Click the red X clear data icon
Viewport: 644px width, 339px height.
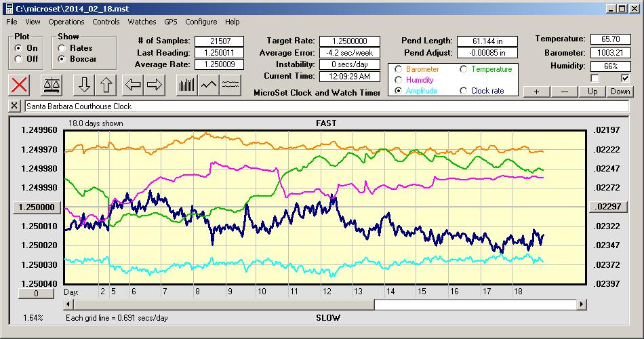tap(19, 85)
